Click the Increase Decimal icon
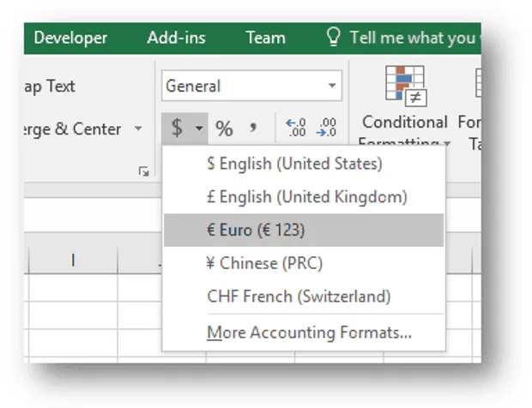The image size is (532, 408). coord(295,128)
